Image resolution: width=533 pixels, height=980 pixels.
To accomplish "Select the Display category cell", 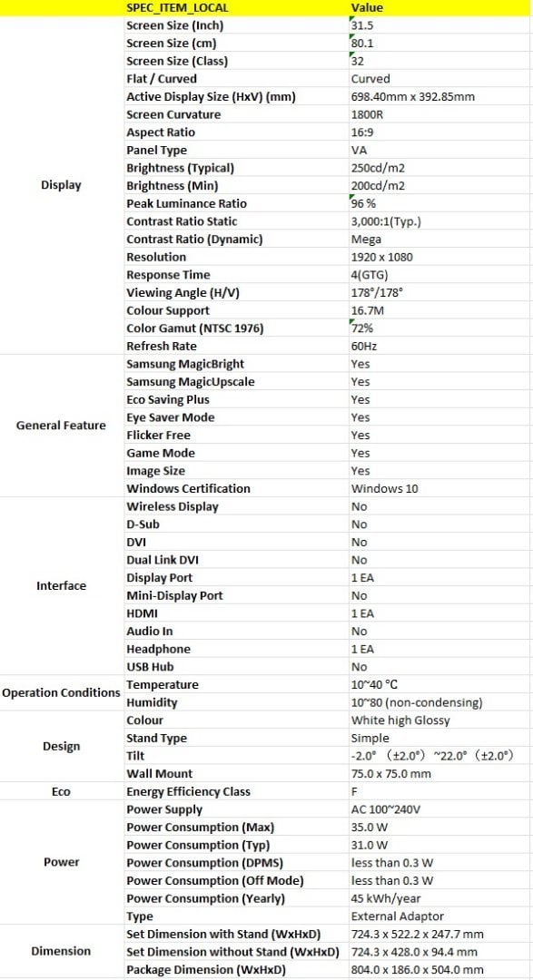I will pos(62,186).
